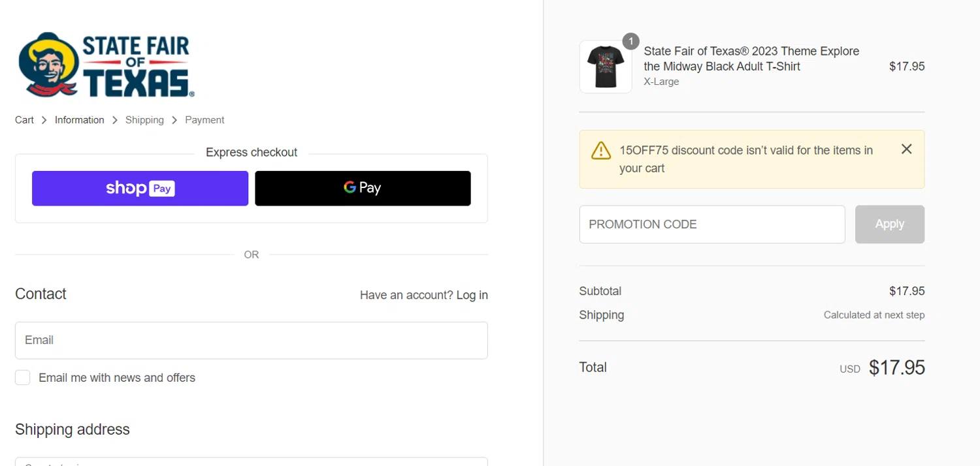This screenshot has width=980, height=466.
Task: Click into the Promotion Code field
Action: click(x=711, y=225)
